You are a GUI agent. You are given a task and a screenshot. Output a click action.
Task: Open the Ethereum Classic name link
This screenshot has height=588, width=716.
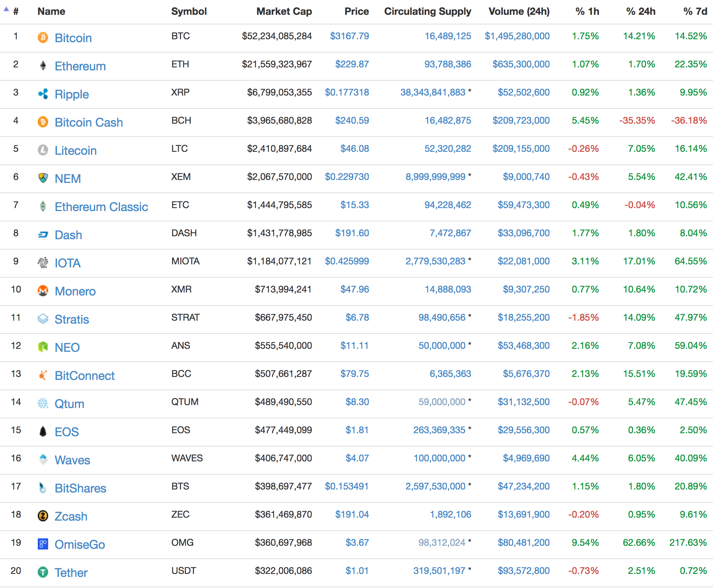pos(101,207)
